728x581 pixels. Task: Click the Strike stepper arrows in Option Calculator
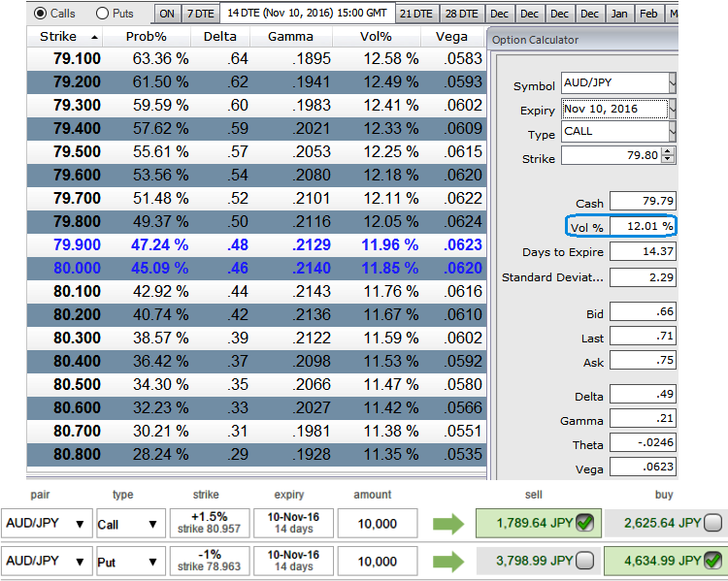[x=668, y=155]
